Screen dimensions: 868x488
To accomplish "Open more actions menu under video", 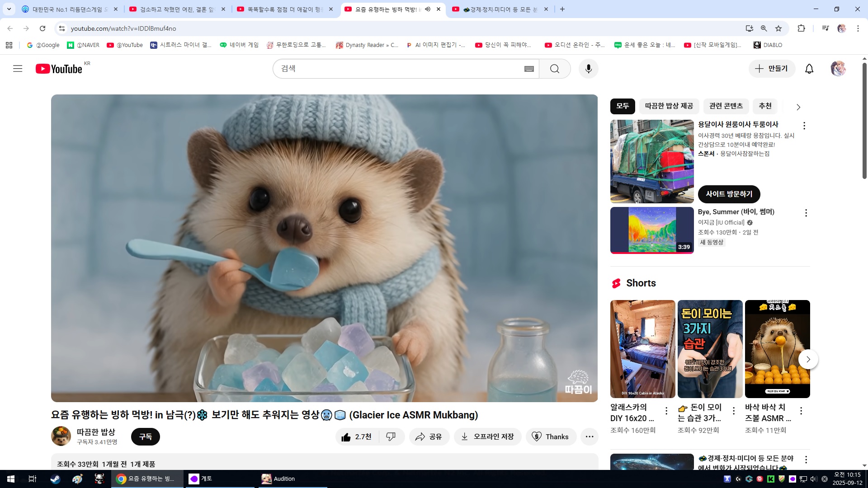I will (x=589, y=436).
